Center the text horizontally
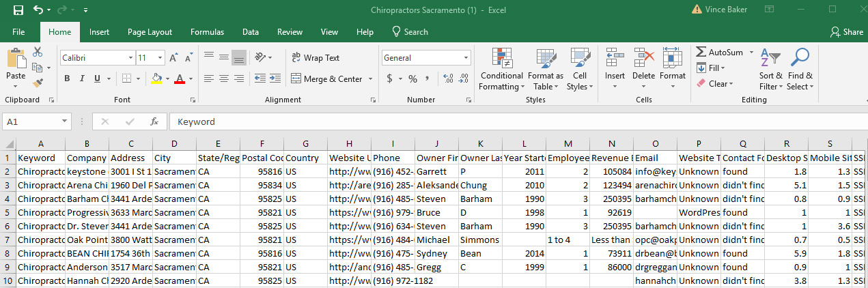The width and height of the screenshot is (868, 288). click(x=224, y=78)
